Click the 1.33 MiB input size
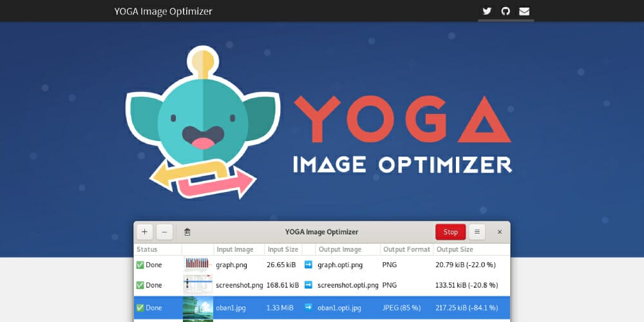644x322 pixels. pyautogui.click(x=280, y=308)
